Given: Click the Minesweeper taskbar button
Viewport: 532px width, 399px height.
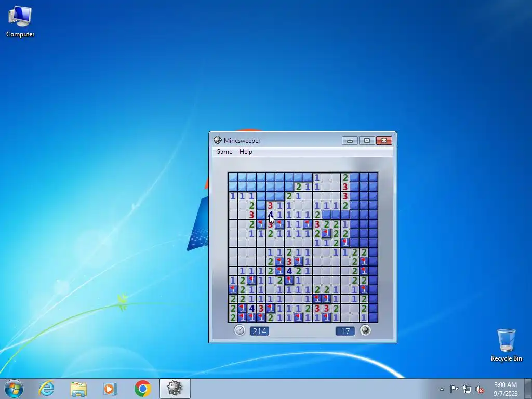Looking at the screenshot, I should pyautogui.click(x=175, y=389).
